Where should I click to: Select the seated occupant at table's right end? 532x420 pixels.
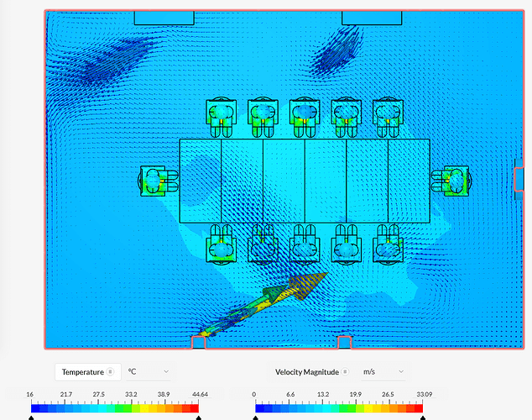coord(452,181)
